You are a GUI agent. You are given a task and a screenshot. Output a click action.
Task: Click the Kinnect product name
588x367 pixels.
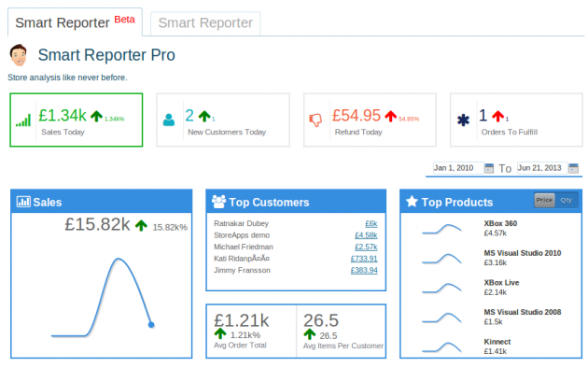click(497, 342)
